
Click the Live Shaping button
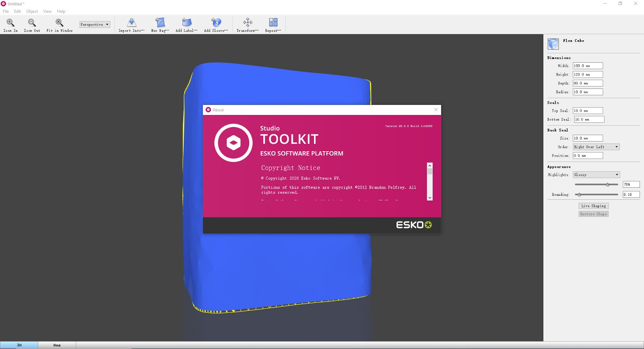593,206
